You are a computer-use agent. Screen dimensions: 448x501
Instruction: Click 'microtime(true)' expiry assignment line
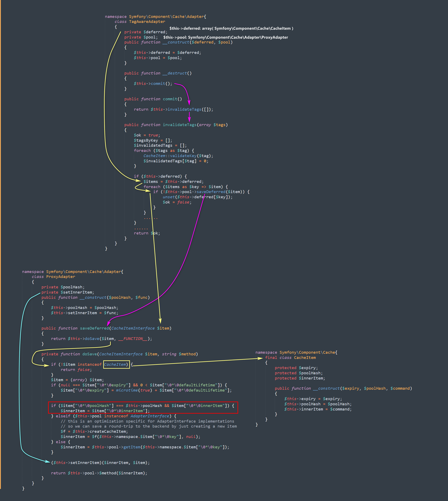(x=146, y=390)
